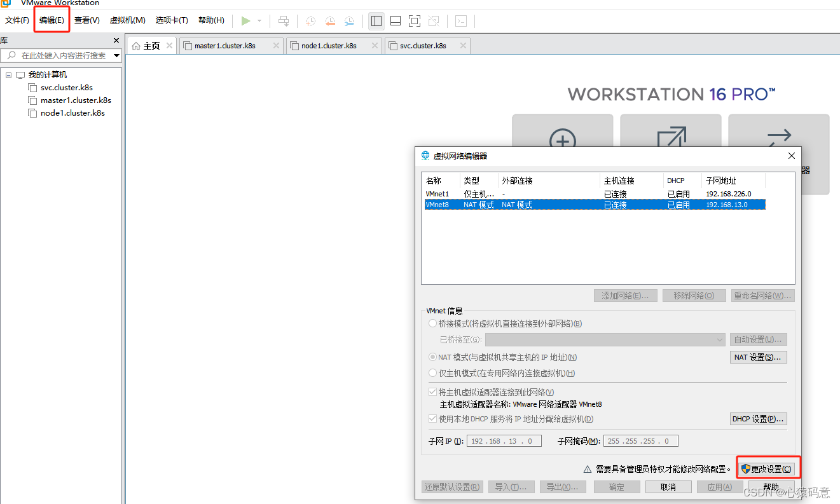Viewport: 840px width, 504px height.
Task: Close the library panel with its X
Action: coord(116,41)
